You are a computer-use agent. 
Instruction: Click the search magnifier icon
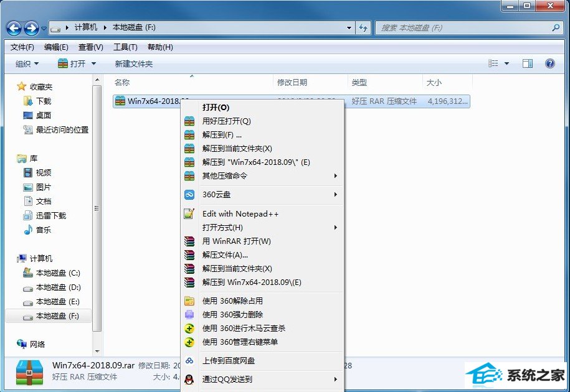coord(556,27)
